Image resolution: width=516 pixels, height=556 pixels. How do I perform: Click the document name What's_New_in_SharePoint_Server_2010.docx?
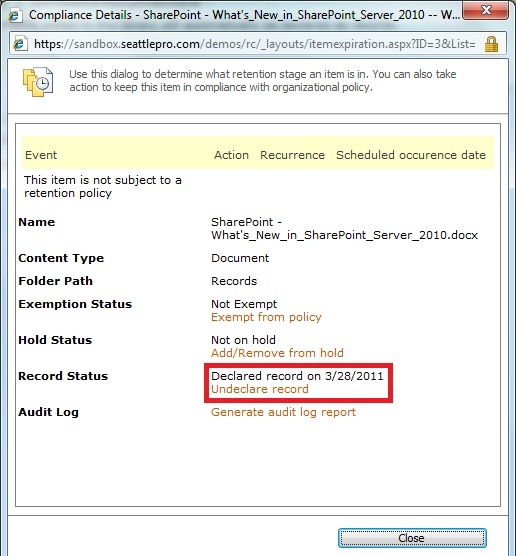(x=344, y=229)
